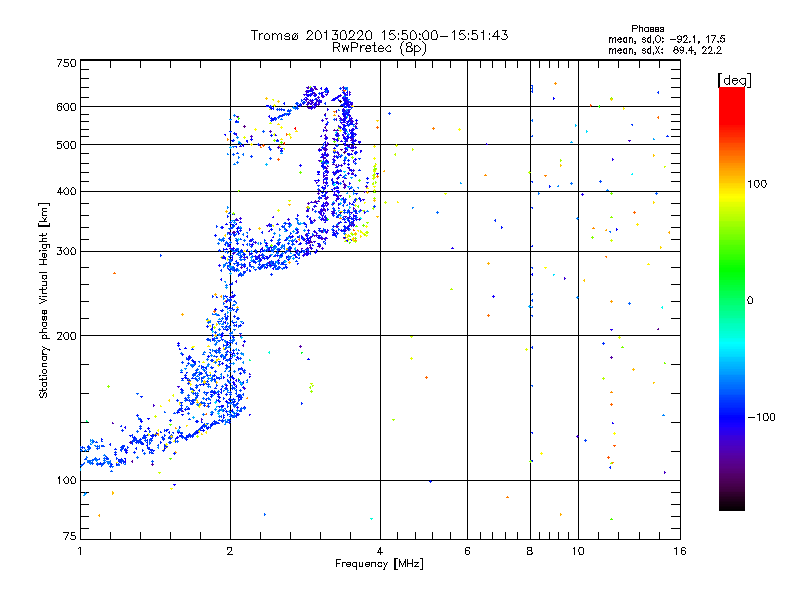Click the rainbow phase colorbar
This screenshot has width=800, height=600.
732,298
